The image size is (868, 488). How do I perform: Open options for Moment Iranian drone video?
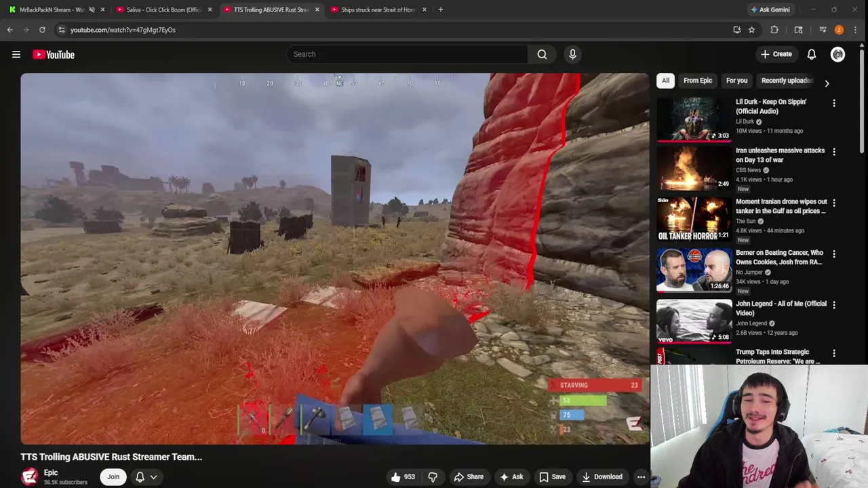click(x=834, y=203)
